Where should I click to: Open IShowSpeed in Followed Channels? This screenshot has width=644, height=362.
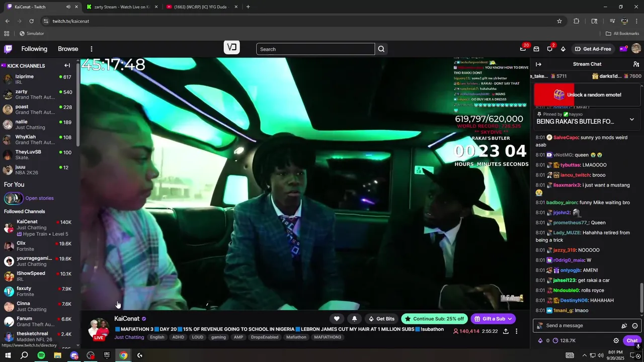pos(38,276)
